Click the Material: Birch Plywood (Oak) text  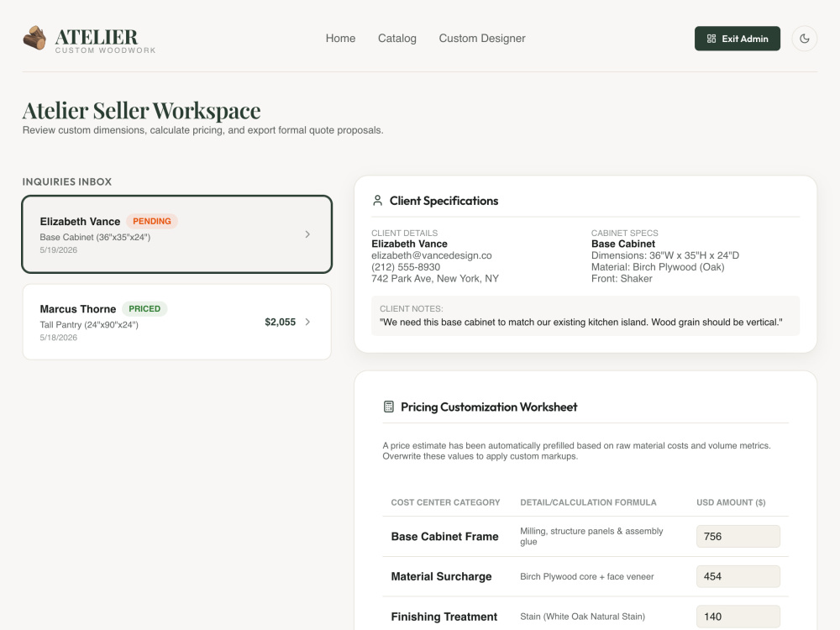658,267
